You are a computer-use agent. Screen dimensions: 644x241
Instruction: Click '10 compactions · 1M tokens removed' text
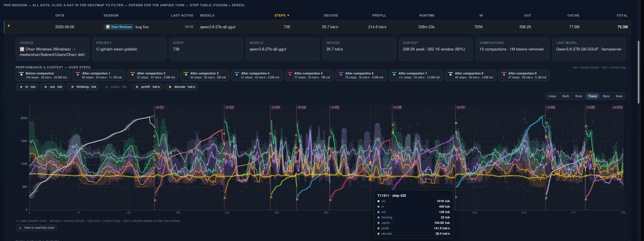click(511, 49)
